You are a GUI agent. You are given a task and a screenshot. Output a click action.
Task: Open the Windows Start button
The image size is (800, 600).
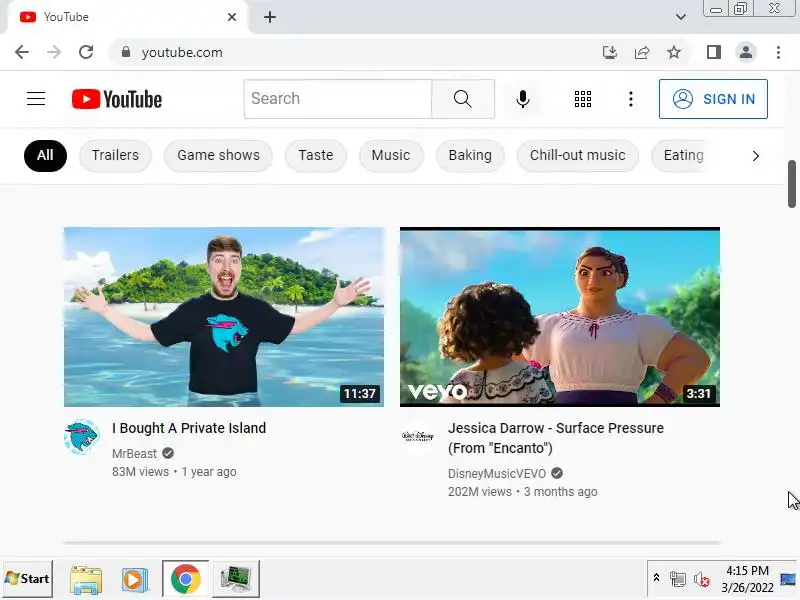point(28,579)
